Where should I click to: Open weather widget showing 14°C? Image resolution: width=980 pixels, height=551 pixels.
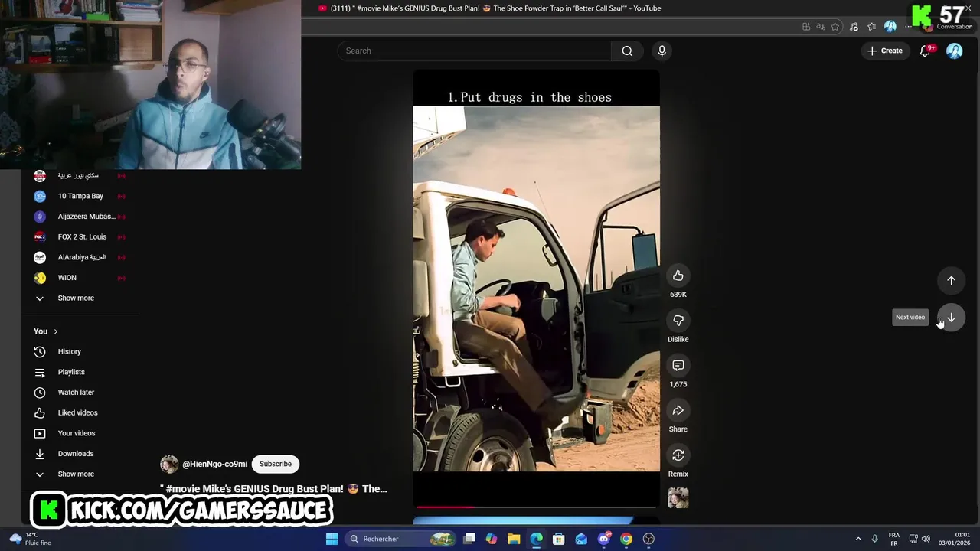click(31, 539)
